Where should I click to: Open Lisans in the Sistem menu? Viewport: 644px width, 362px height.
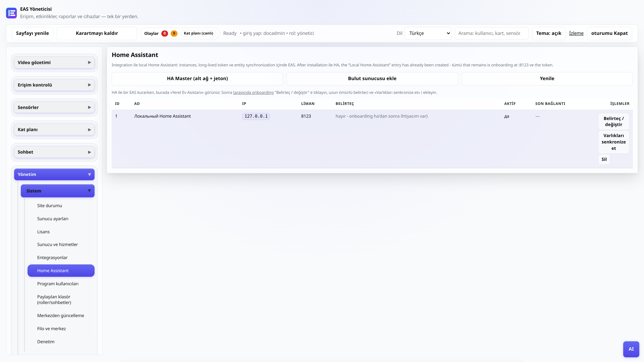click(x=43, y=232)
